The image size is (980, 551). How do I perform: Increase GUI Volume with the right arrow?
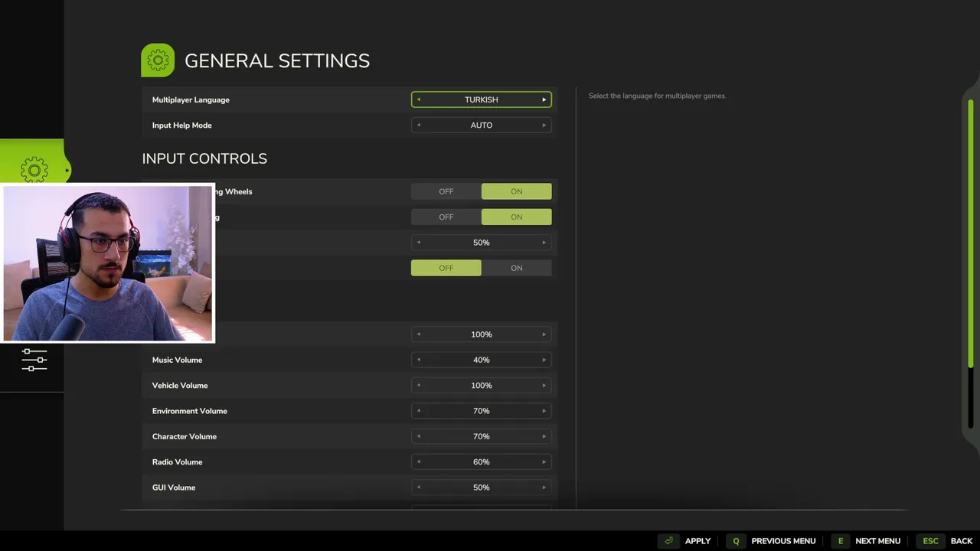pos(544,487)
